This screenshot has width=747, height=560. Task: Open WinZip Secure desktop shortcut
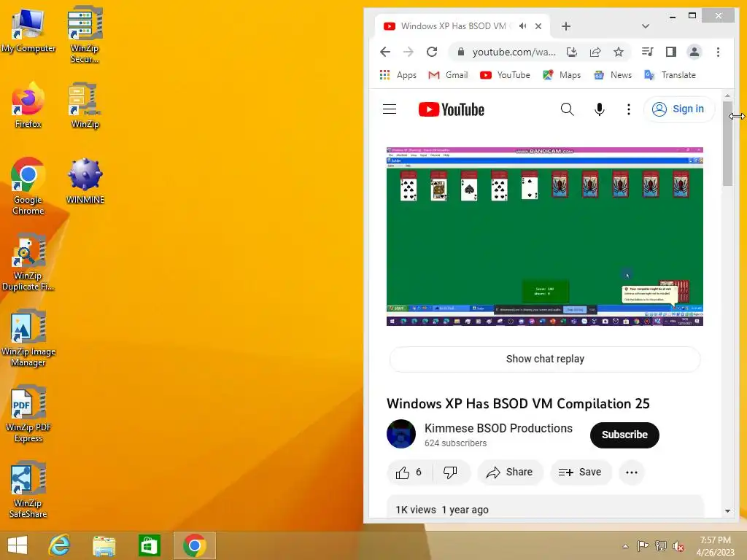click(85, 35)
